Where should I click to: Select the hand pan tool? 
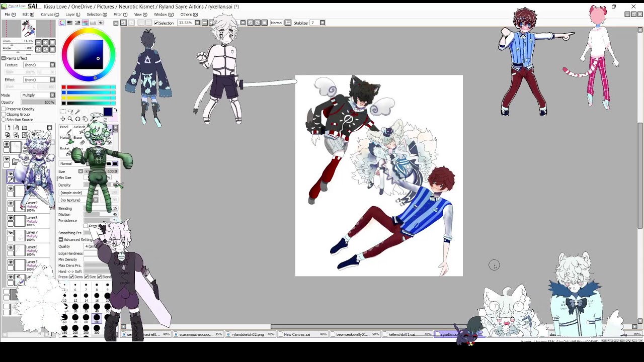[x=85, y=119]
